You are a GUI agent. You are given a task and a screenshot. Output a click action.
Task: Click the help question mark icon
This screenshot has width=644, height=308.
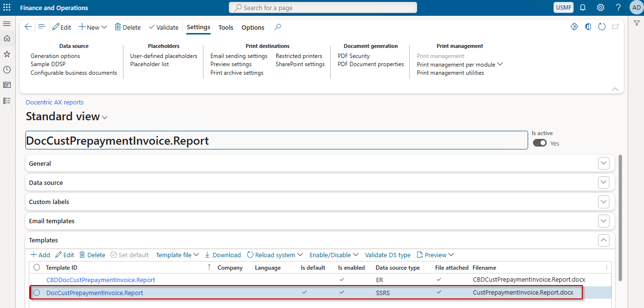tap(619, 8)
